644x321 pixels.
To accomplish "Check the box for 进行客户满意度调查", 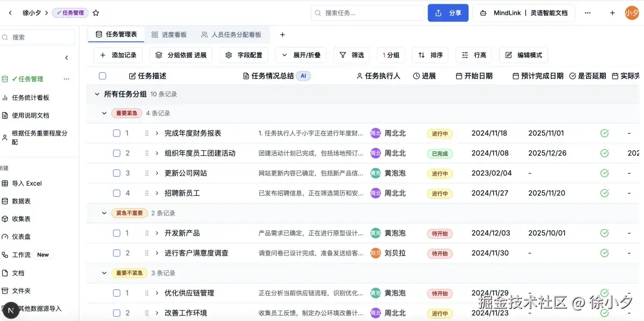I will pos(117,253).
